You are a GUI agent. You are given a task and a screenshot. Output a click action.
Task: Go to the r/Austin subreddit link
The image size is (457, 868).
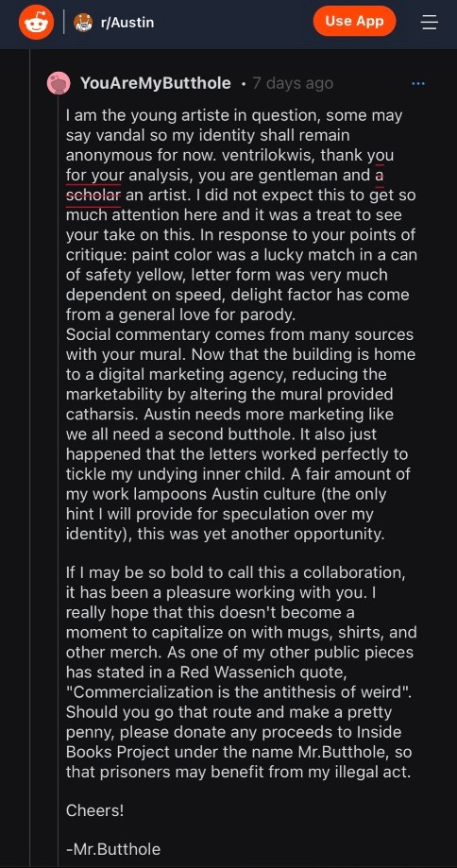[x=127, y=23]
